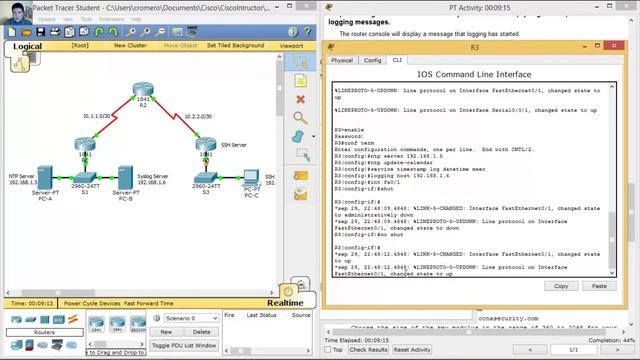The width and height of the screenshot is (640, 360).
Task: Select the Connections lightning bolt category
Action: click(73, 319)
